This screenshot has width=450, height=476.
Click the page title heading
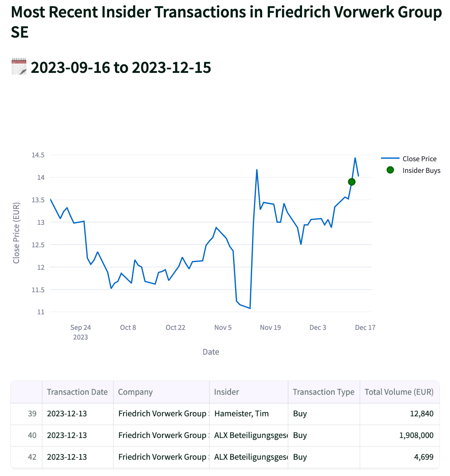pyautogui.click(x=226, y=22)
